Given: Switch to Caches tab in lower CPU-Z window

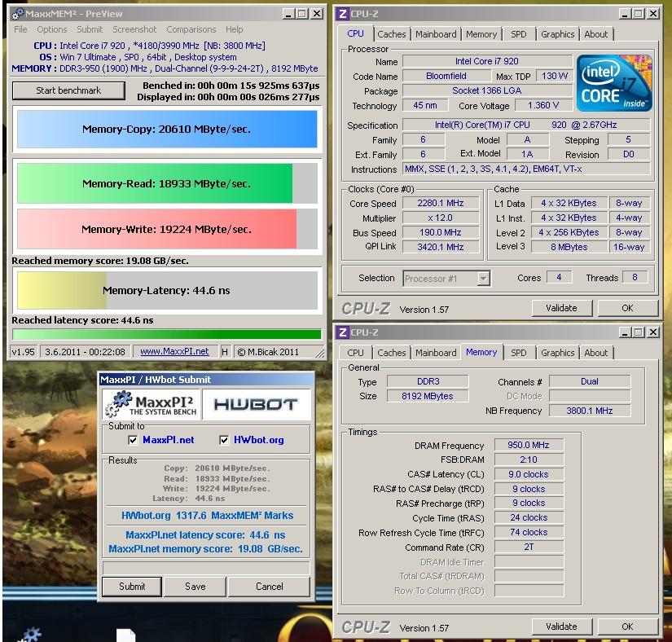Looking at the screenshot, I should 391,353.
